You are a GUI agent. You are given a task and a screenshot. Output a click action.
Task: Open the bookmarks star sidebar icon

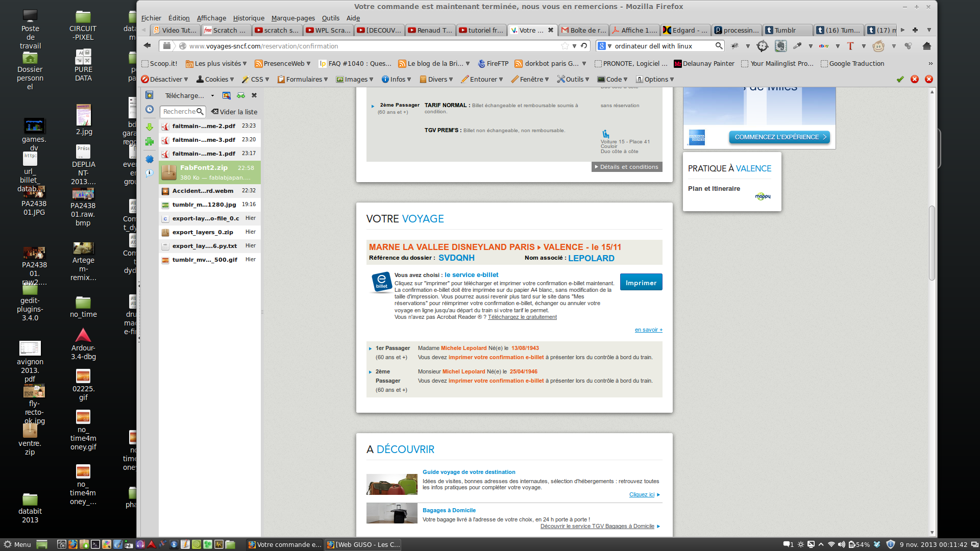(150, 95)
